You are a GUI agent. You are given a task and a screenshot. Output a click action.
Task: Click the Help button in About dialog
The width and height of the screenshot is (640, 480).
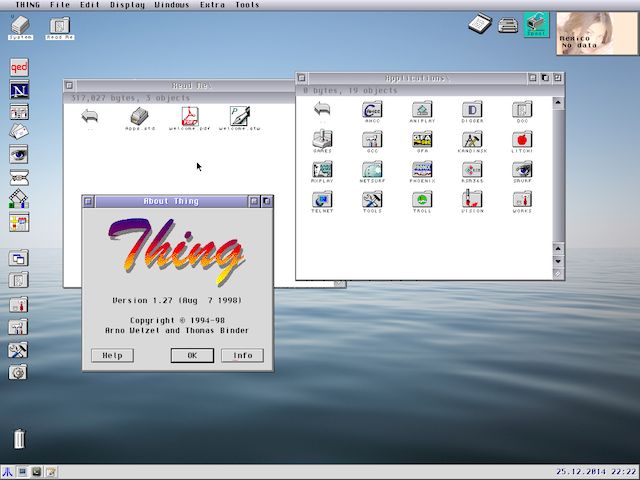112,355
